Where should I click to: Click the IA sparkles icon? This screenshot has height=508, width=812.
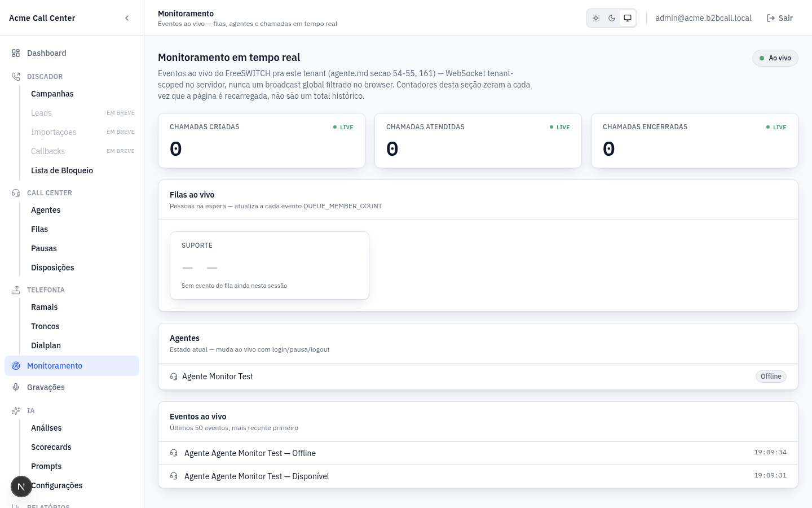[16, 410]
